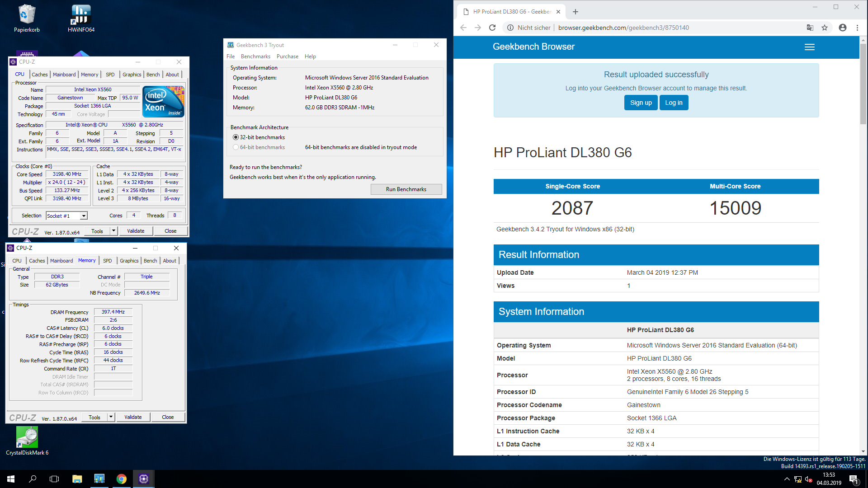Open the Purchase menu in Geekbench 3

pos(288,56)
